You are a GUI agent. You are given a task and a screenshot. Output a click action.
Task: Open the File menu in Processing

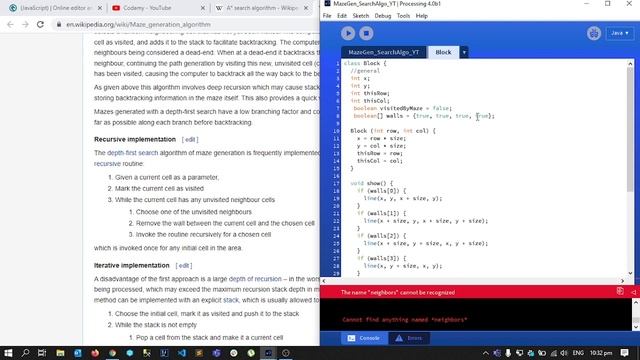[x=327, y=16]
